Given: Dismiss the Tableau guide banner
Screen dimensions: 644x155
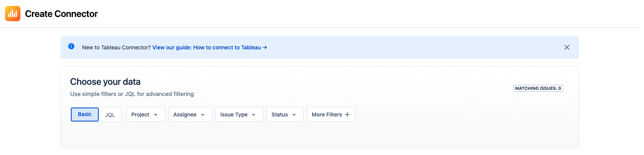Looking at the screenshot, I should 567,47.
